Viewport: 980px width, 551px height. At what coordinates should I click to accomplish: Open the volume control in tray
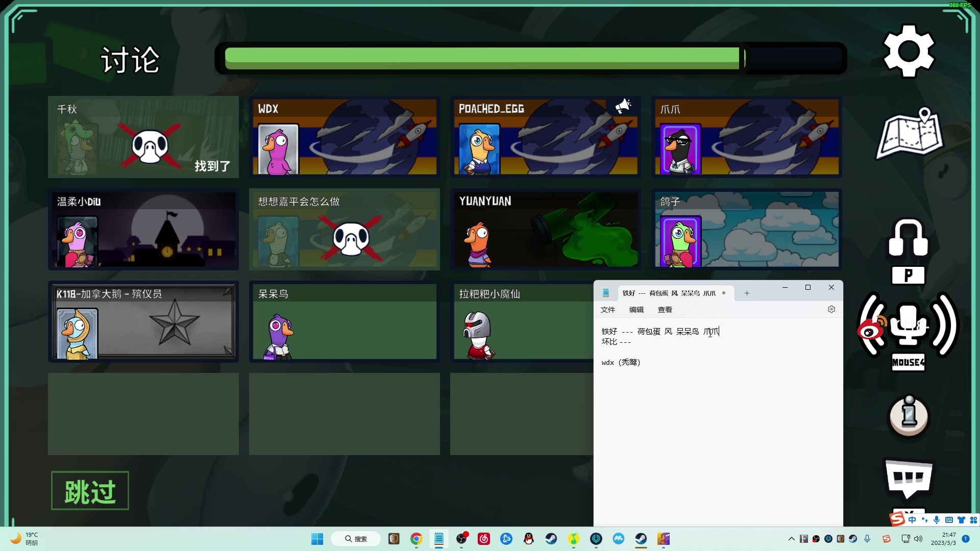[x=918, y=539]
